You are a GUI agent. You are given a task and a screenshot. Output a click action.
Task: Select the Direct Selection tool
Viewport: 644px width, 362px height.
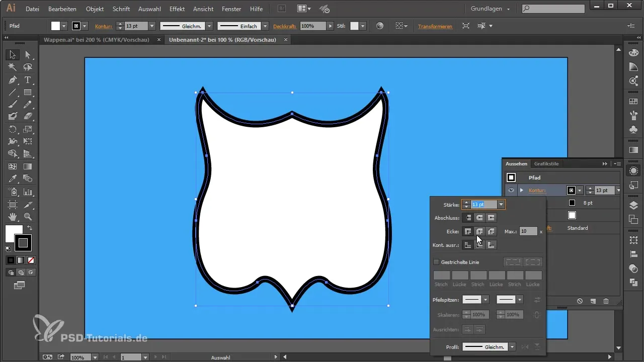pos(28,55)
